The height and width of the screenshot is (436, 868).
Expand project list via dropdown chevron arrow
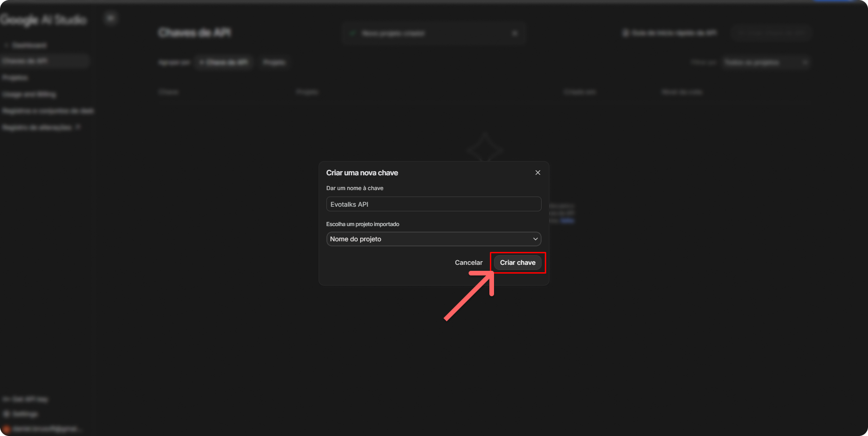pyautogui.click(x=535, y=239)
